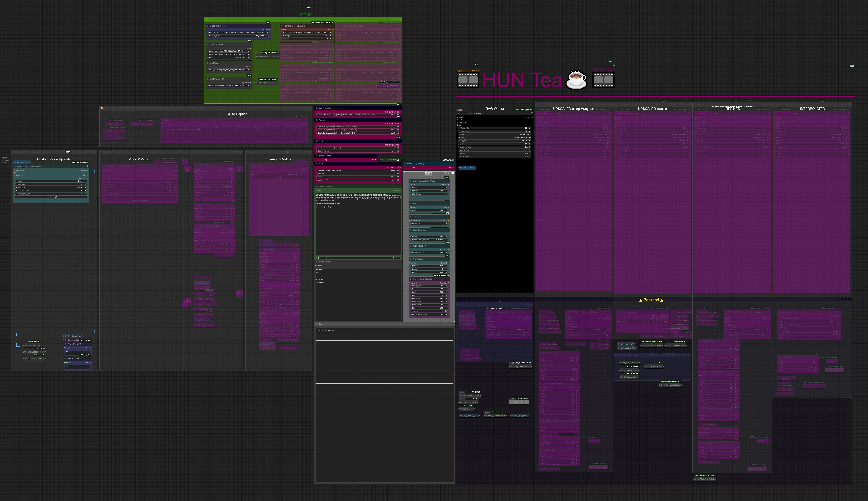Click the #354 VideoHelperSuite badge
This screenshot has height=501, width=868.
(524, 110)
